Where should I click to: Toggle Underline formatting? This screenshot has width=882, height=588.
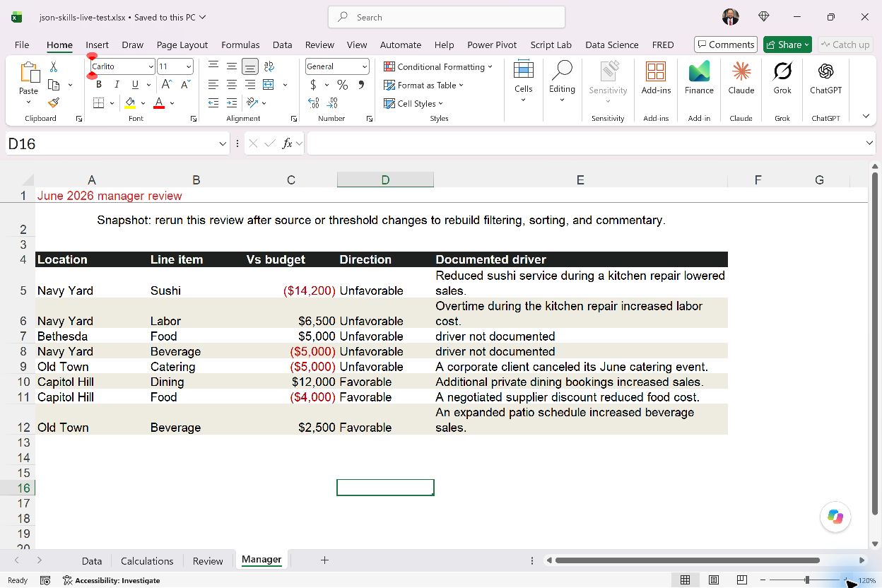coord(135,85)
